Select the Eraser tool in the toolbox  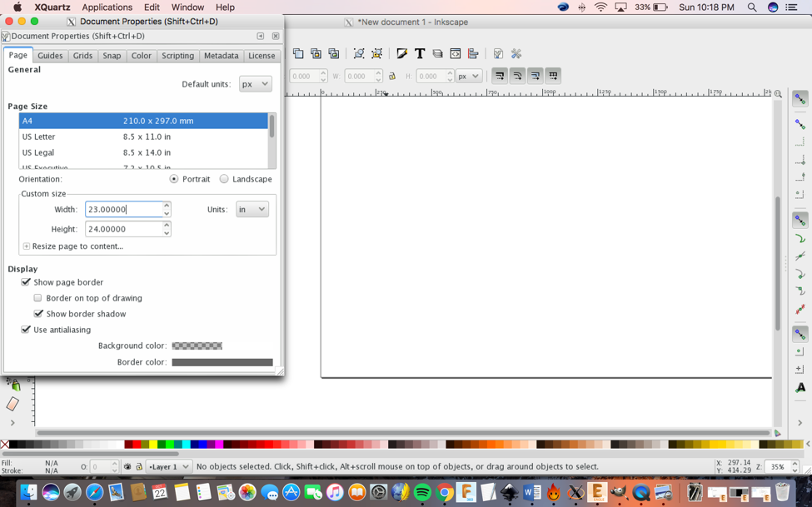click(x=12, y=404)
